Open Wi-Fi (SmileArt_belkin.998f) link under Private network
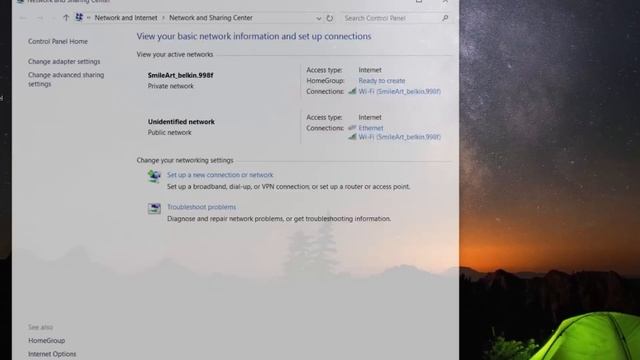The height and width of the screenshot is (360, 640). [x=400, y=91]
